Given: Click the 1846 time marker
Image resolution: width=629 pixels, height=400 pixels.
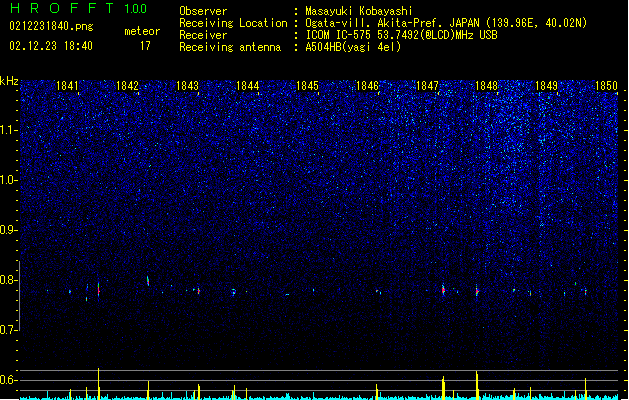Looking at the screenshot, I should pos(367,86).
